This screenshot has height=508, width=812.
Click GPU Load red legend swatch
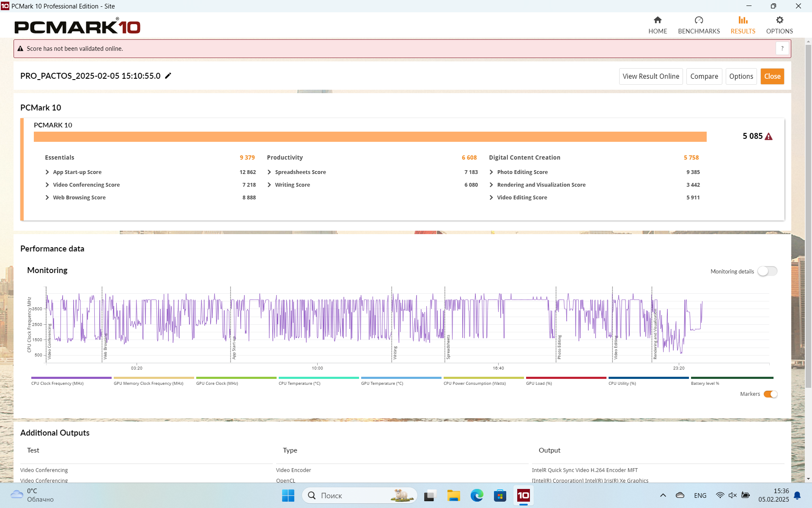coord(565,378)
